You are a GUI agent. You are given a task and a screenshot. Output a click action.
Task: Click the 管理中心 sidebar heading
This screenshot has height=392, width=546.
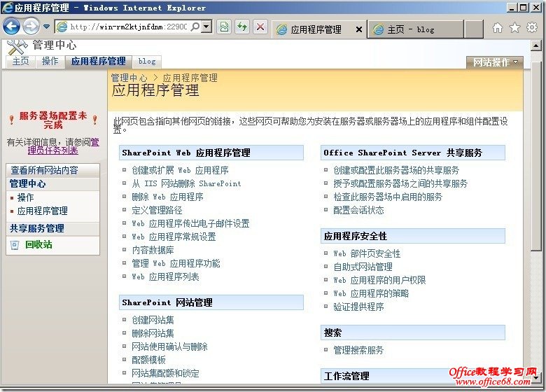coord(28,184)
